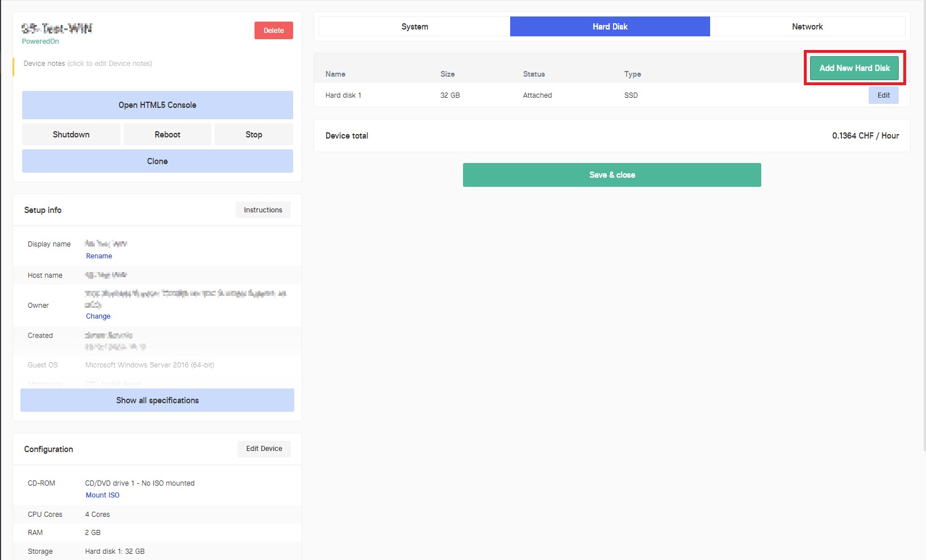Click the Add New Hard Disk button
Screen dimensions: 926x560
[854, 68]
